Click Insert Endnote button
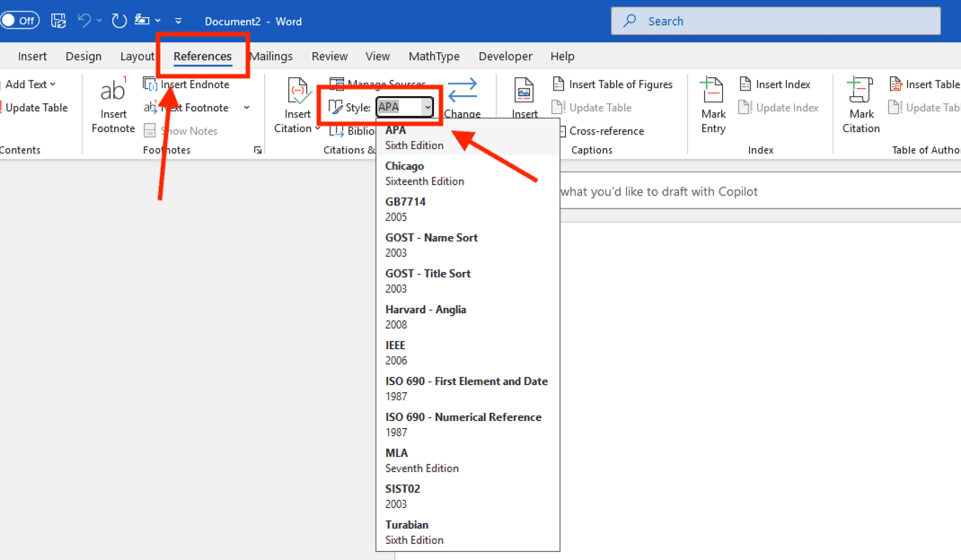Viewport: 961px width, 560px height. point(186,84)
